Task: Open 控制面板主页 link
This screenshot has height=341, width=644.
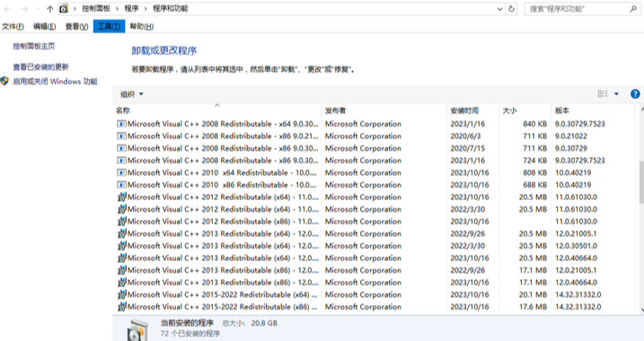Action: (33, 46)
